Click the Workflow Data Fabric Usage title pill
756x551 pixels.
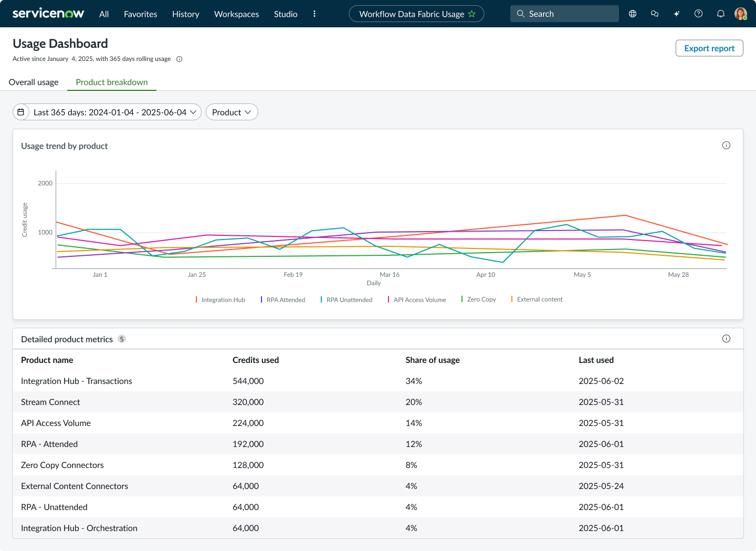tap(416, 14)
